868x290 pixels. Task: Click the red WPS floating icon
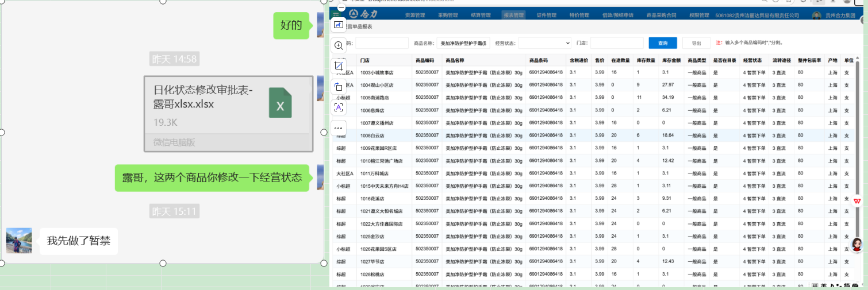tap(857, 201)
